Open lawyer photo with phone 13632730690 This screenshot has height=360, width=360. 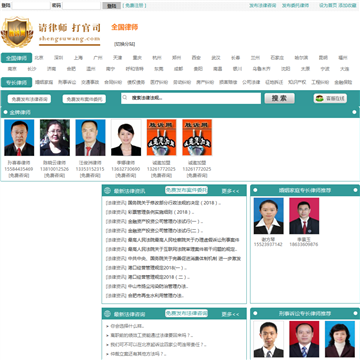click(x=126, y=138)
